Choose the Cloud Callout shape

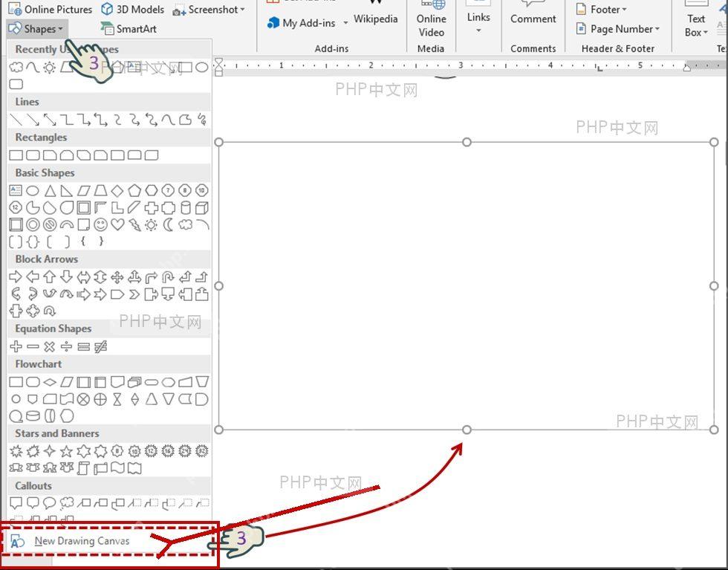coord(66,502)
